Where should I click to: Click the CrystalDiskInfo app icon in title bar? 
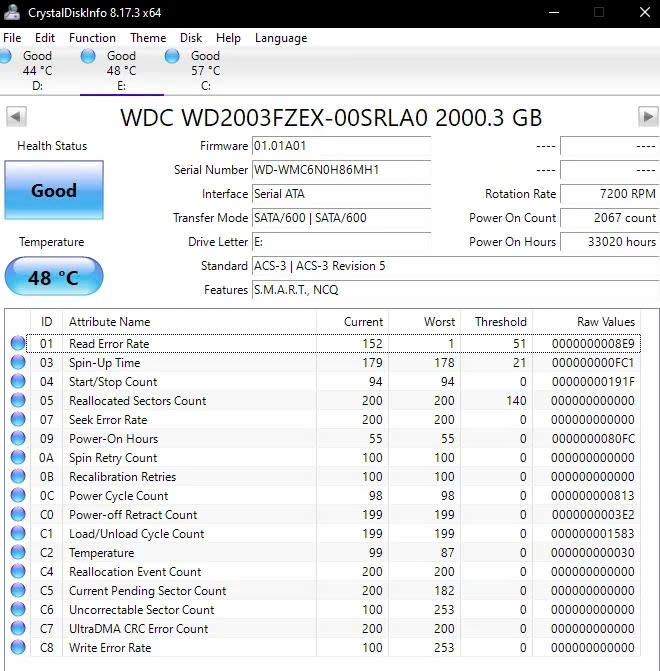point(12,12)
